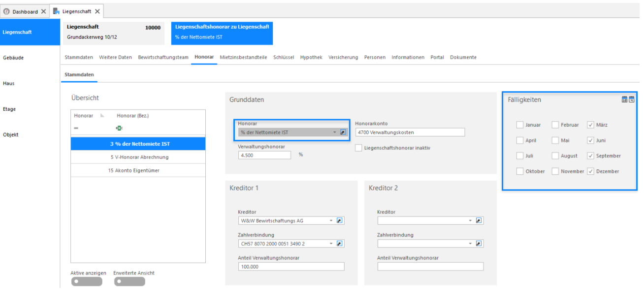
Task: Focus Kreditor 1 Anteil Verwaltungshonorar field
Action: tap(291, 267)
